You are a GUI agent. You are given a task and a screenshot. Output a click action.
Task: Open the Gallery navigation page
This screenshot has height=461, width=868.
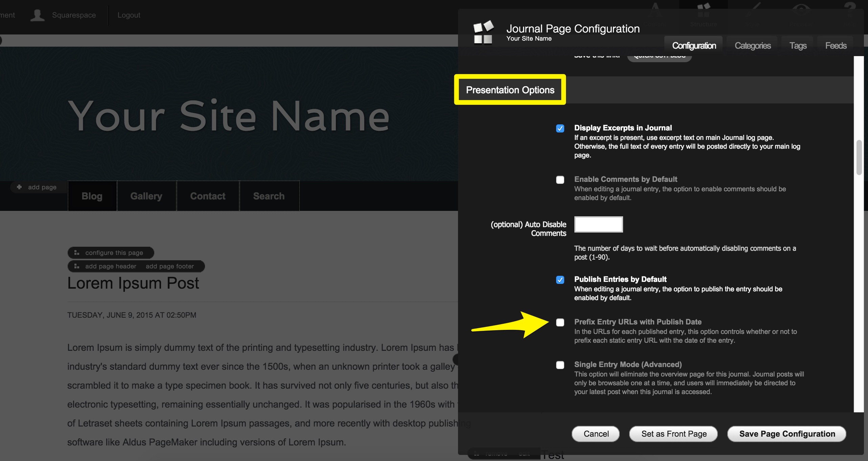pos(146,196)
